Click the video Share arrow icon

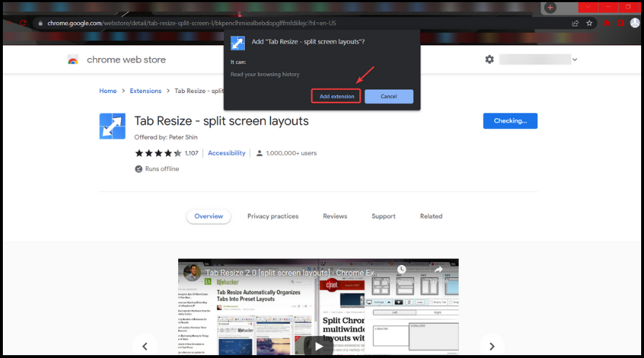coord(438,270)
